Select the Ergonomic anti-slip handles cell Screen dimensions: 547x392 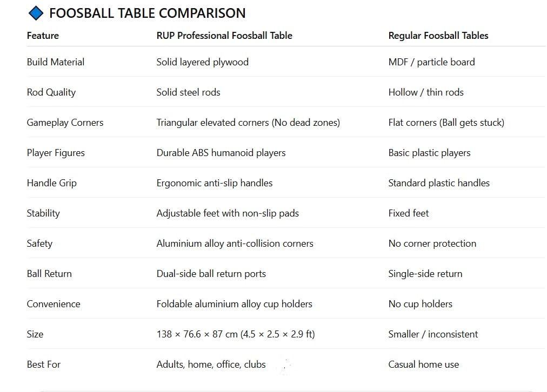click(x=215, y=183)
